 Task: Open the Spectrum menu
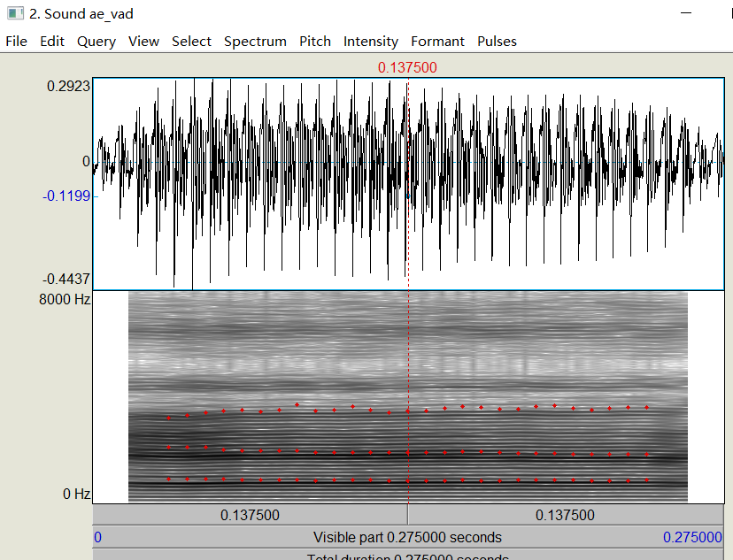pos(255,42)
